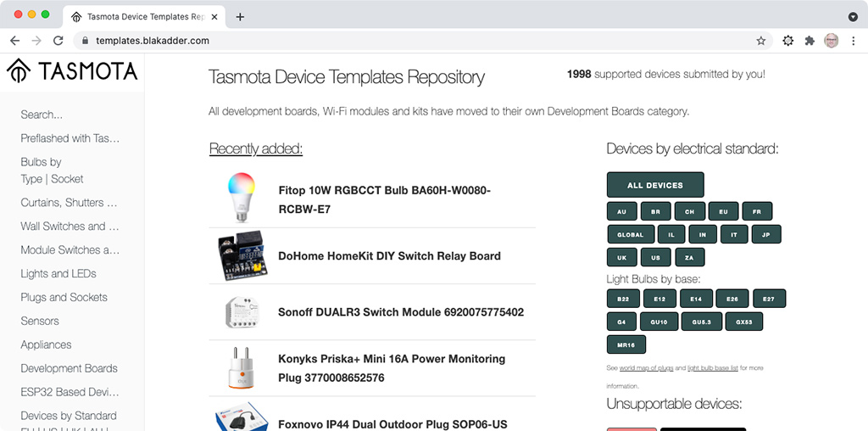Filter devices by IN standard
This screenshot has width=868, height=431.
703,234
